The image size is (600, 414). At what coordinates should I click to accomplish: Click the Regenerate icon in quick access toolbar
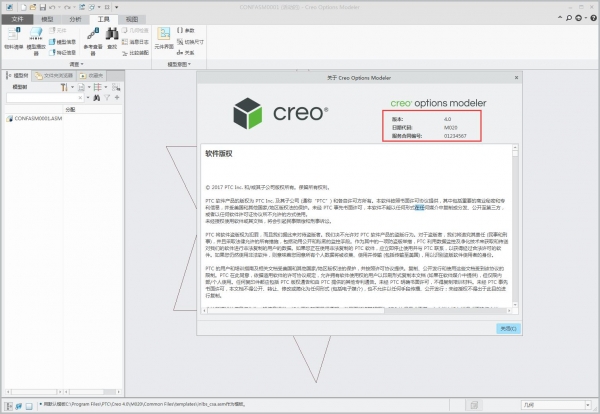(x=82, y=7)
